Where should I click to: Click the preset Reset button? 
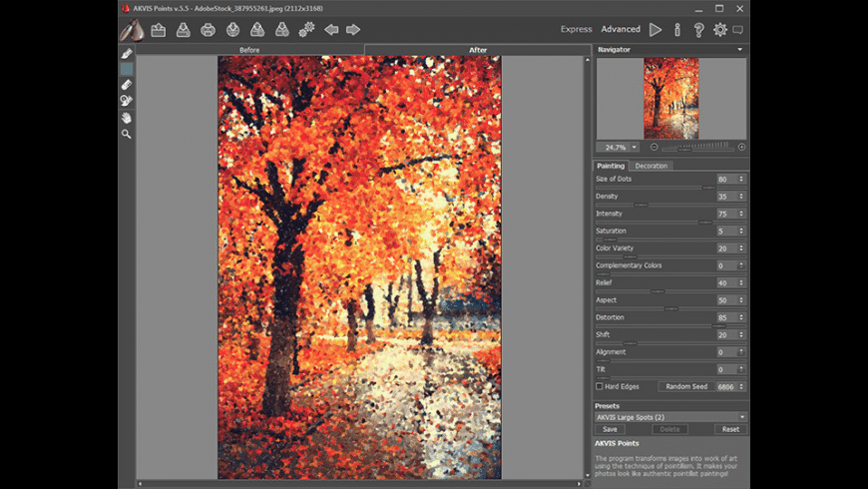(x=730, y=429)
